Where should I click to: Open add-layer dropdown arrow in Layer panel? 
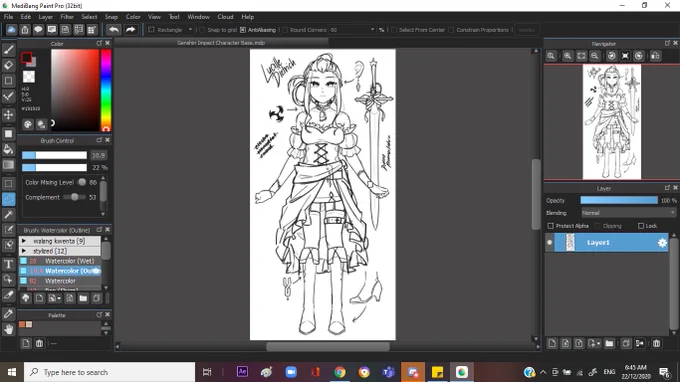(x=598, y=343)
